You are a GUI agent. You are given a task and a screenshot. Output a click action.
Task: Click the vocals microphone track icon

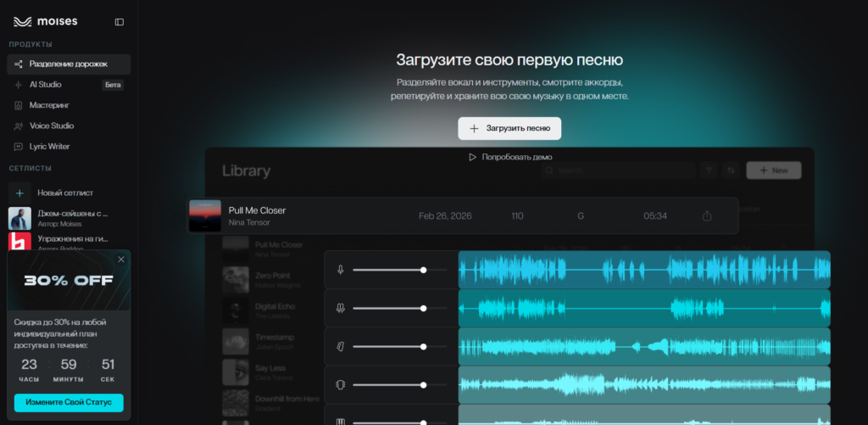coord(341,270)
